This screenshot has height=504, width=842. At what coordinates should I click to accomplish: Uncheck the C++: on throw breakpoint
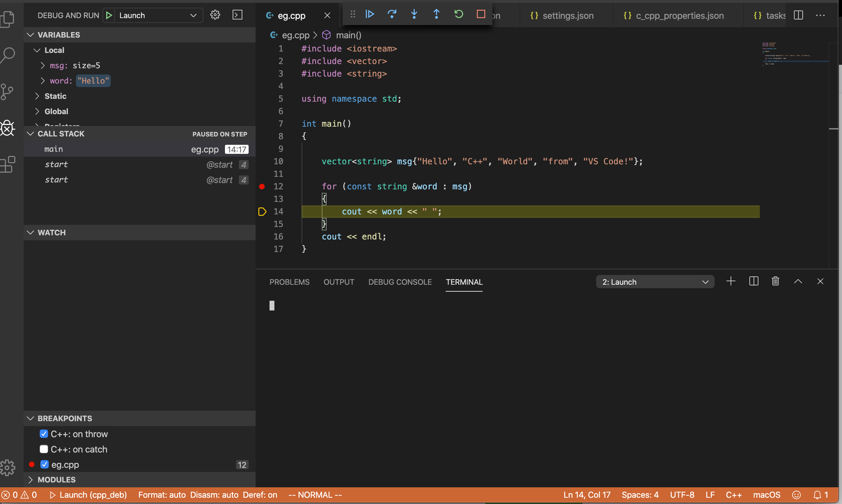click(44, 434)
